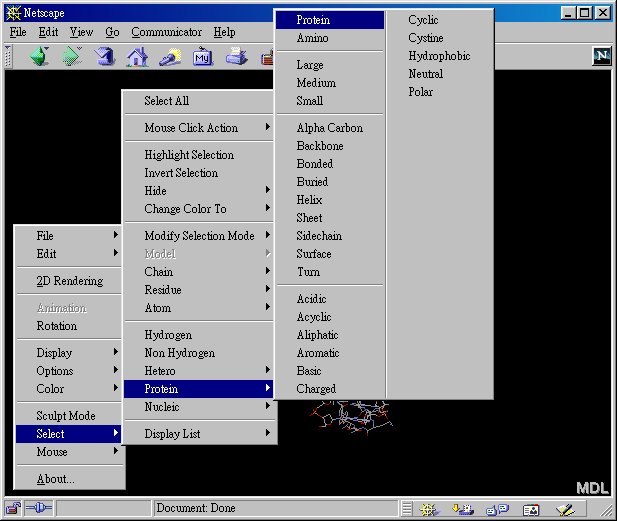Viewport: 617px width, 521px height.
Task: Go to the Home page icon
Action: [x=137, y=57]
